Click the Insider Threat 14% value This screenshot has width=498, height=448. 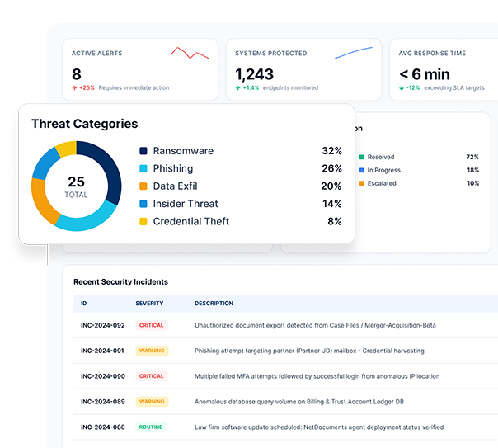(332, 204)
